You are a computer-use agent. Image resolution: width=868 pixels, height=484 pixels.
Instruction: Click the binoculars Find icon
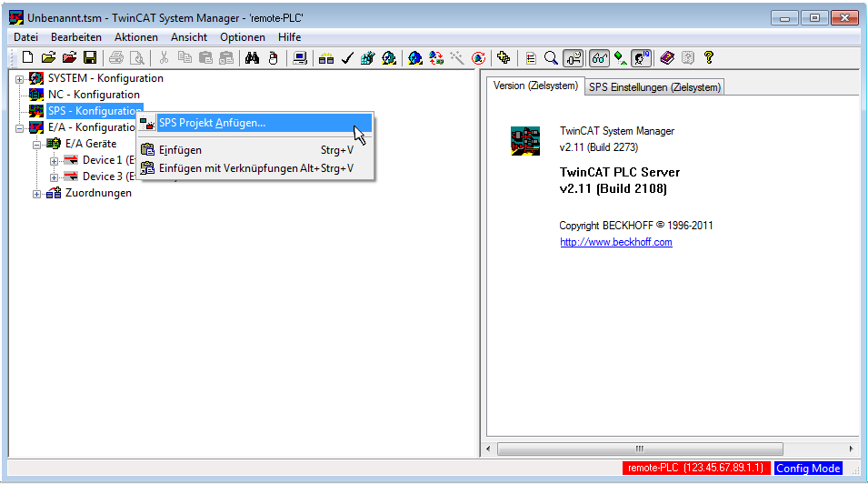pyautogui.click(x=253, y=58)
